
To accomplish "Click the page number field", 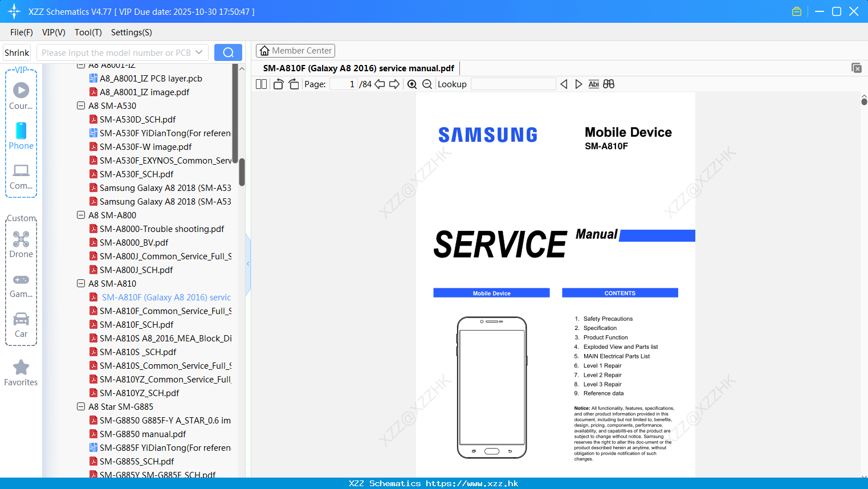I will pyautogui.click(x=344, y=84).
